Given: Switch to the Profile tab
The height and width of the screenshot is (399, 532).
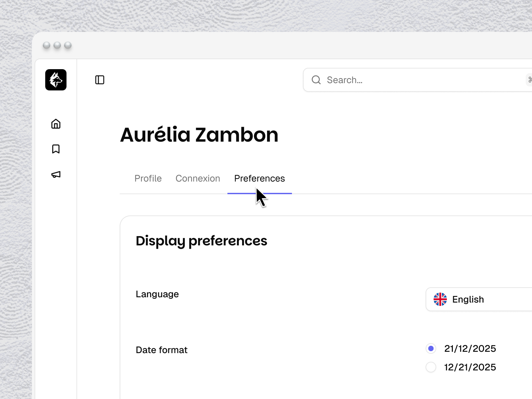Looking at the screenshot, I should point(148,179).
